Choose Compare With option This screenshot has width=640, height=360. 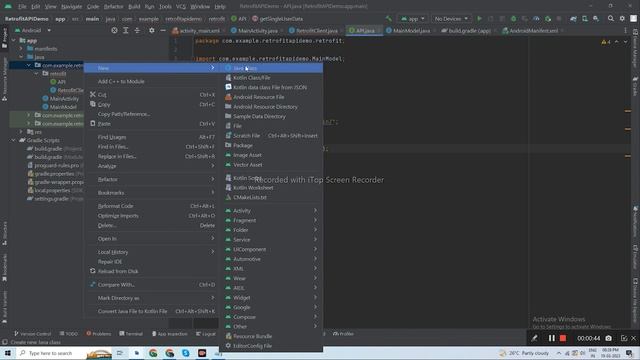(151, 285)
